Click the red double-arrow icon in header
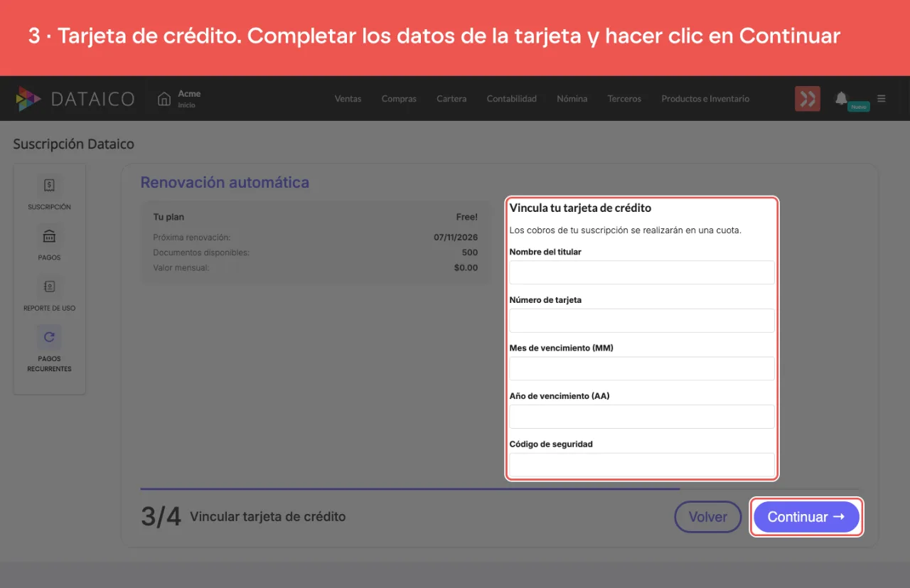Screen dimensions: 910x588 click(x=808, y=99)
